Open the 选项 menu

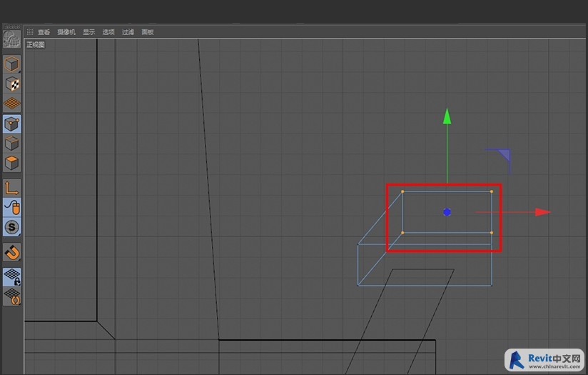point(108,32)
